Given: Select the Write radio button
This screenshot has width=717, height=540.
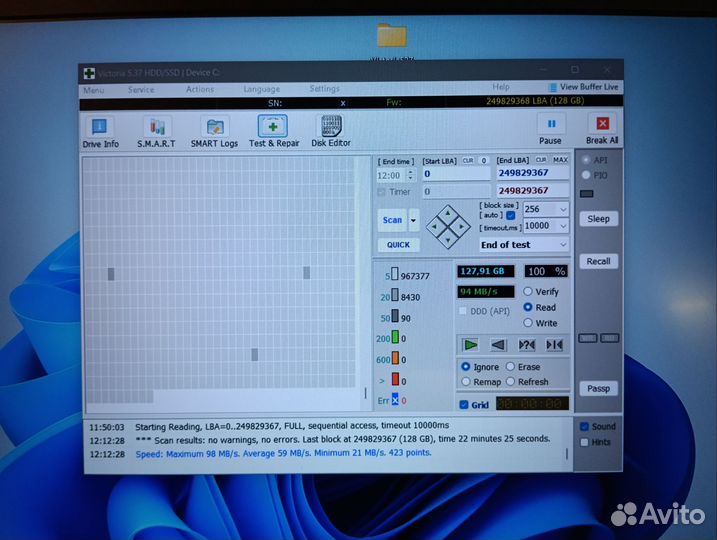Looking at the screenshot, I should click(x=528, y=323).
